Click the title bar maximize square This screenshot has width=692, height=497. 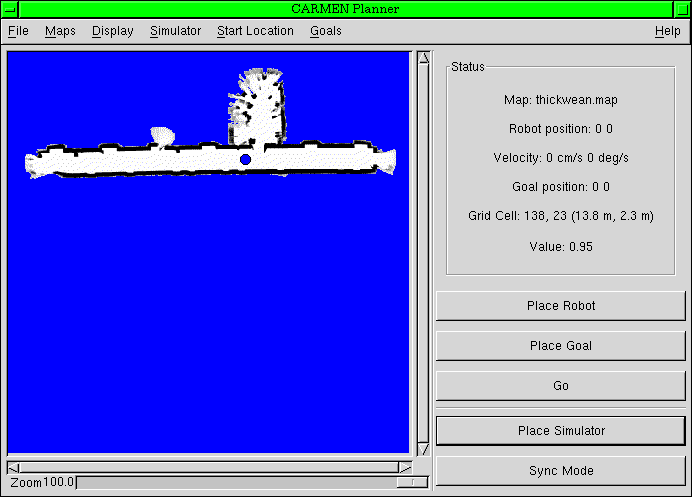pos(681,9)
